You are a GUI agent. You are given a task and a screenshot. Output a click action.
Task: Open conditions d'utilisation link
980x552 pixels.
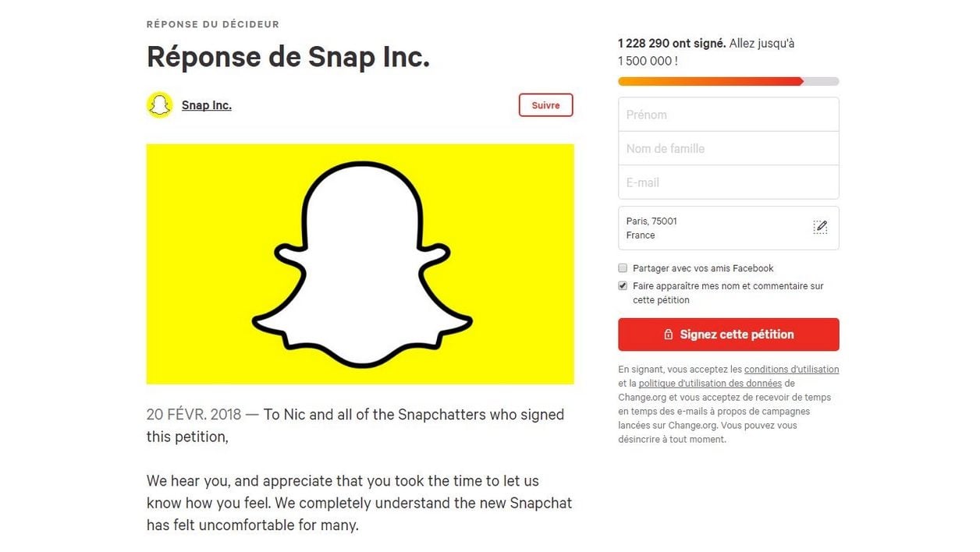791,370
